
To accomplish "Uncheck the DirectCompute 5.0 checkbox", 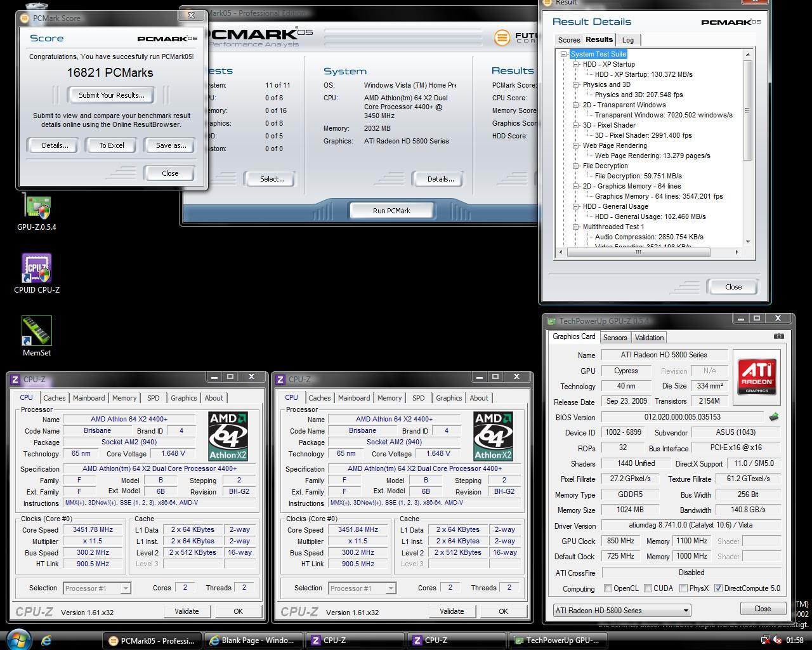I will 718,588.
